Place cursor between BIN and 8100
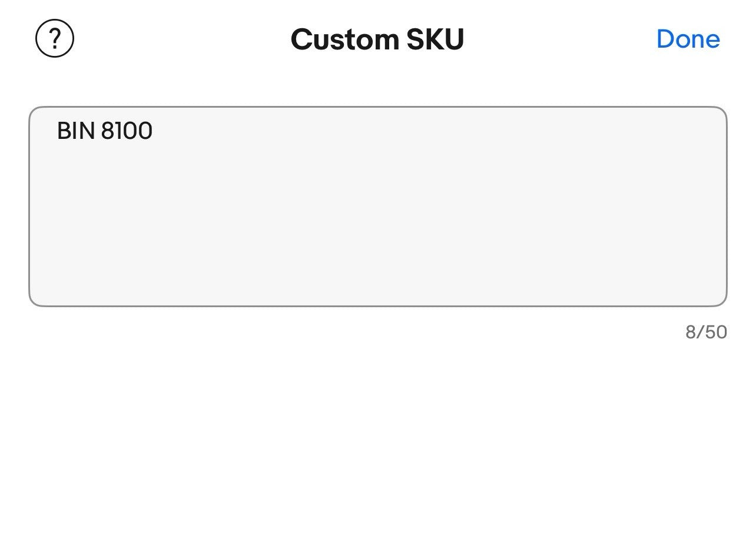This screenshot has height=552, width=756. pos(98,131)
